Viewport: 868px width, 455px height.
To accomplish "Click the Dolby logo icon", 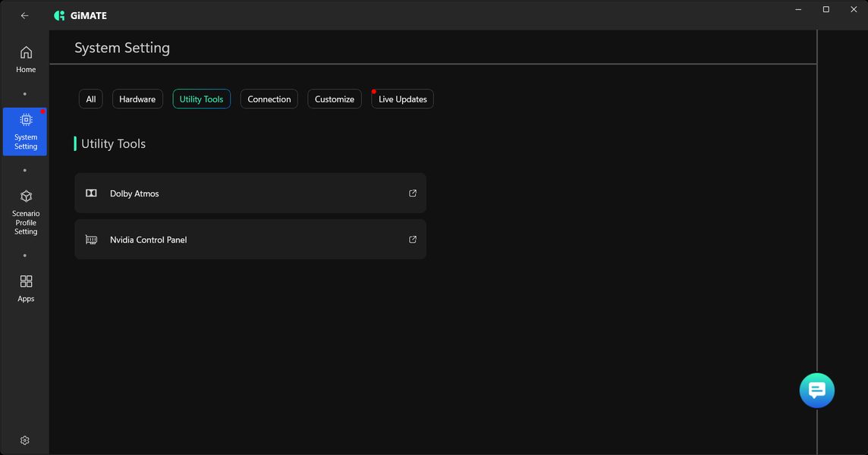I will tap(91, 193).
